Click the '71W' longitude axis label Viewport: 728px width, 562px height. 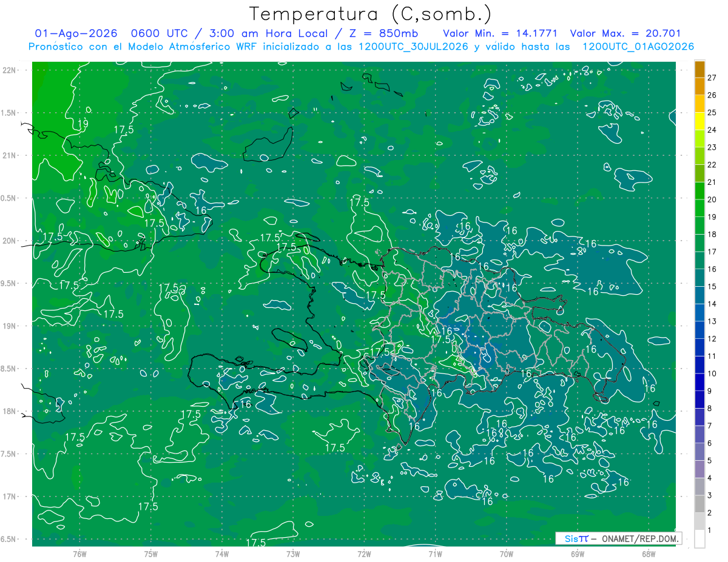point(435,554)
